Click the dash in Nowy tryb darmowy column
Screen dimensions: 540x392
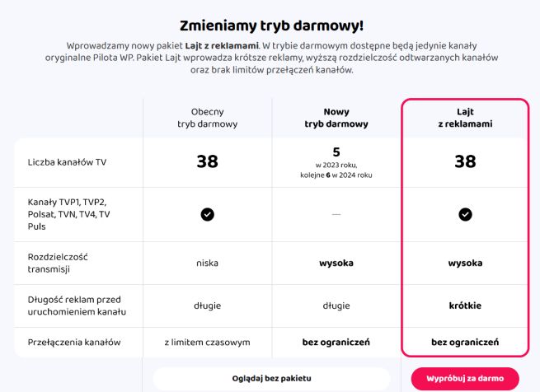click(336, 214)
